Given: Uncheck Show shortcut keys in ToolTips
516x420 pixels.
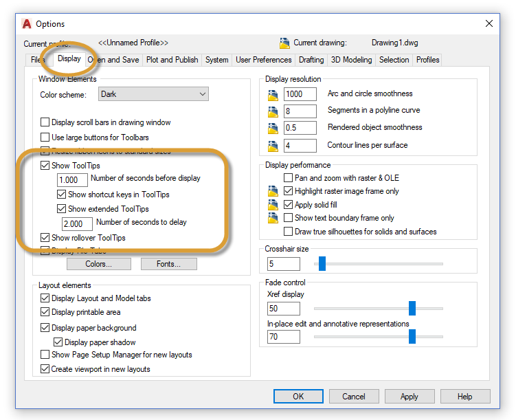Looking at the screenshot, I should click(61, 195).
